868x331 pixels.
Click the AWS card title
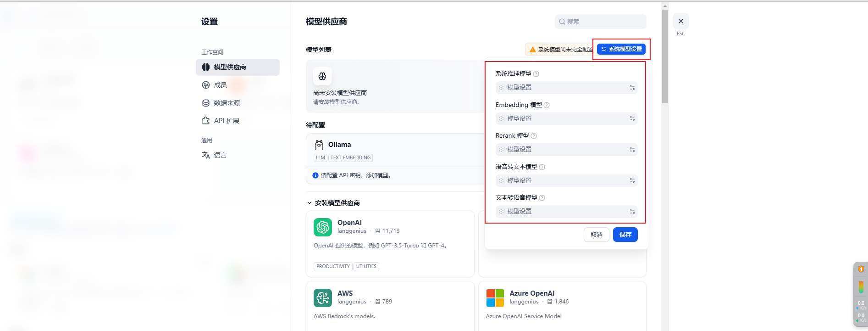pos(345,293)
